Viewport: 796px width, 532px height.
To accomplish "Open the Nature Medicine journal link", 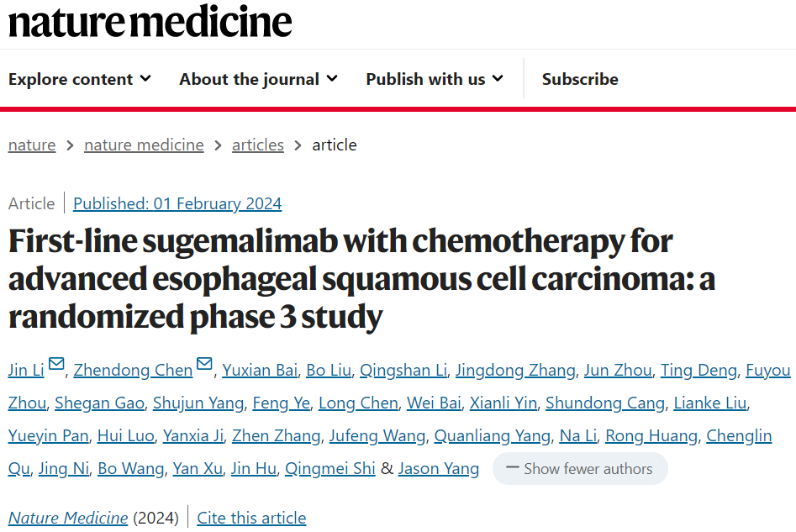I will tap(68, 518).
